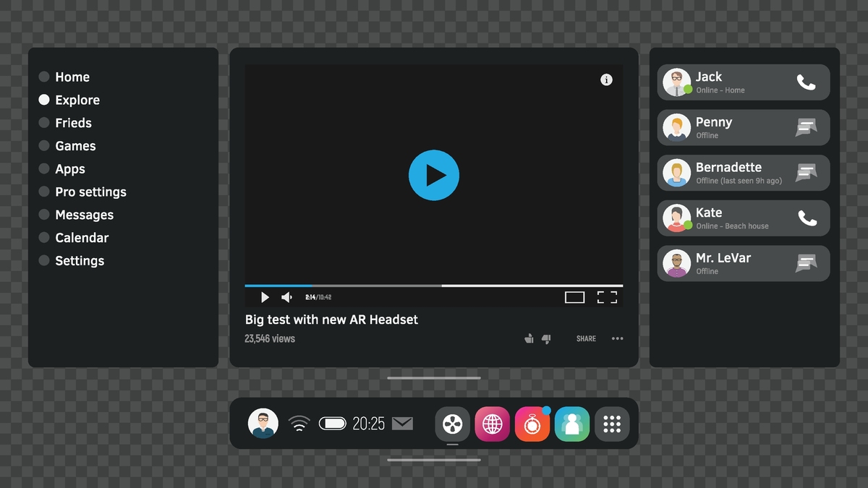
Task: Mute the video with speaker icon
Action: click(286, 297)
